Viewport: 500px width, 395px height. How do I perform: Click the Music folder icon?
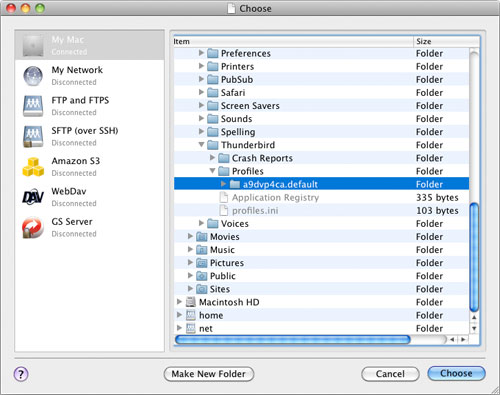tap(201, 250)
